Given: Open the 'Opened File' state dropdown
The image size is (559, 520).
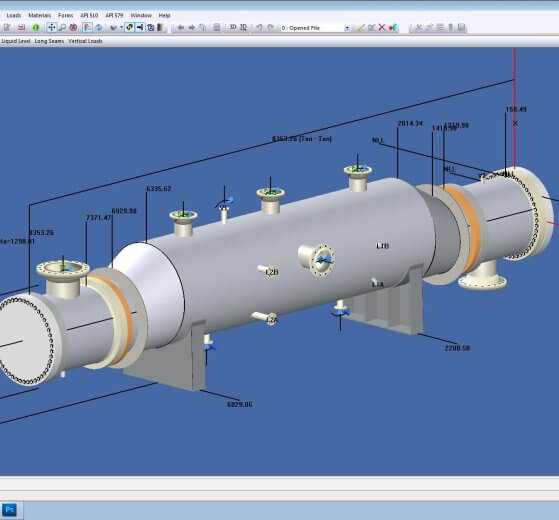Looking at the screenshot, I should point(315,28).
